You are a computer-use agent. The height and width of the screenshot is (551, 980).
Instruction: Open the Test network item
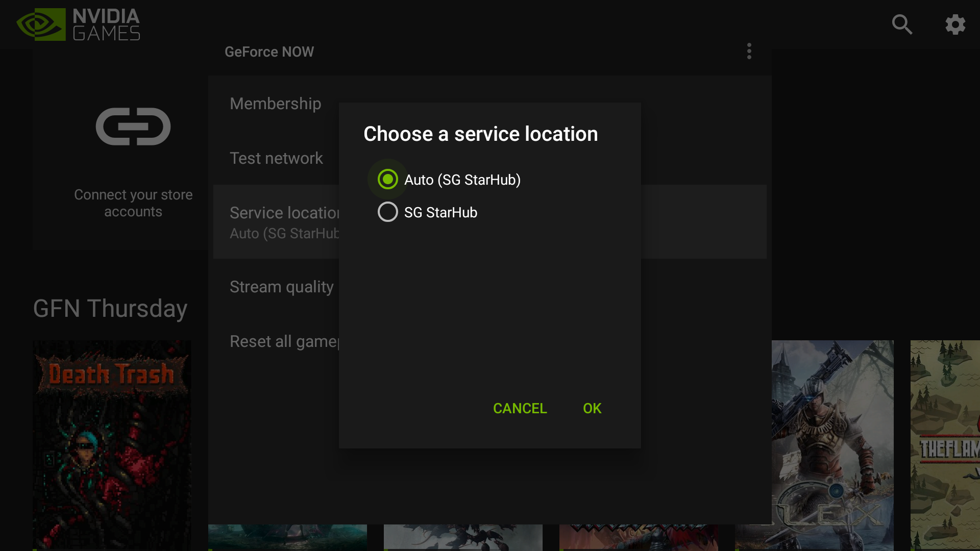tap(276, 158)
